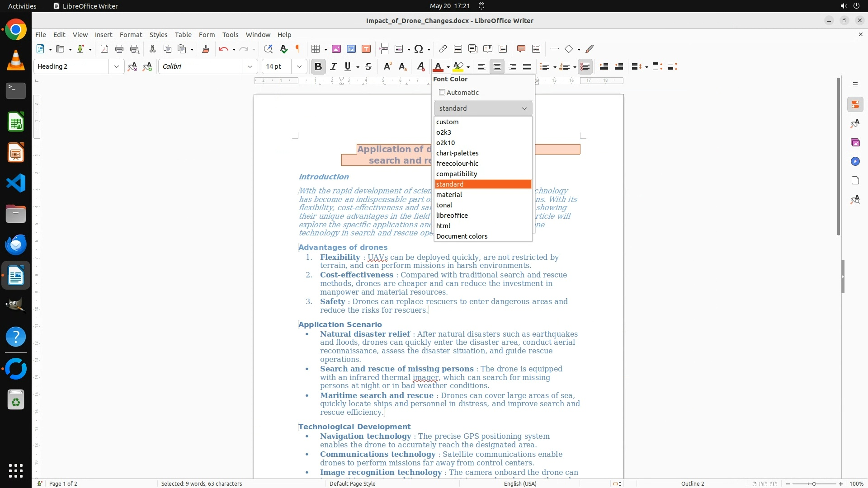Click the Print icon in toolbar
868x488 pixels.
point(119,49)
